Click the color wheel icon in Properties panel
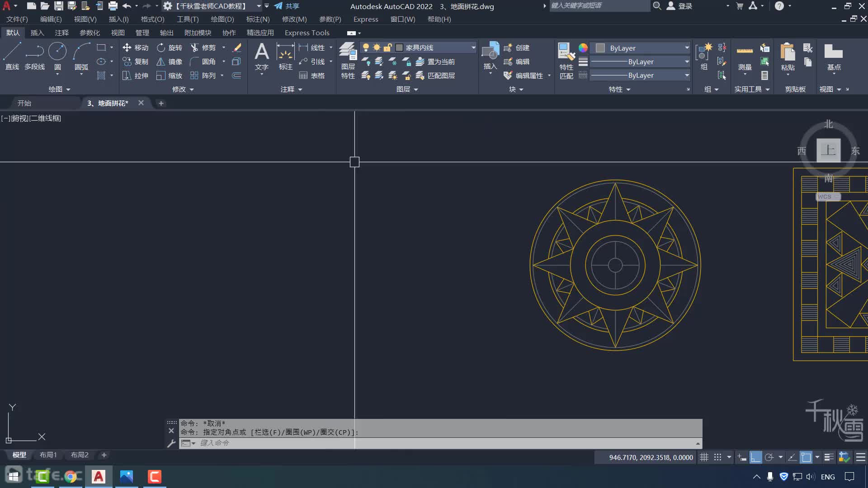The width and height of the screenshot is (868, 488). pyautogui.click(x=583, y=47)
